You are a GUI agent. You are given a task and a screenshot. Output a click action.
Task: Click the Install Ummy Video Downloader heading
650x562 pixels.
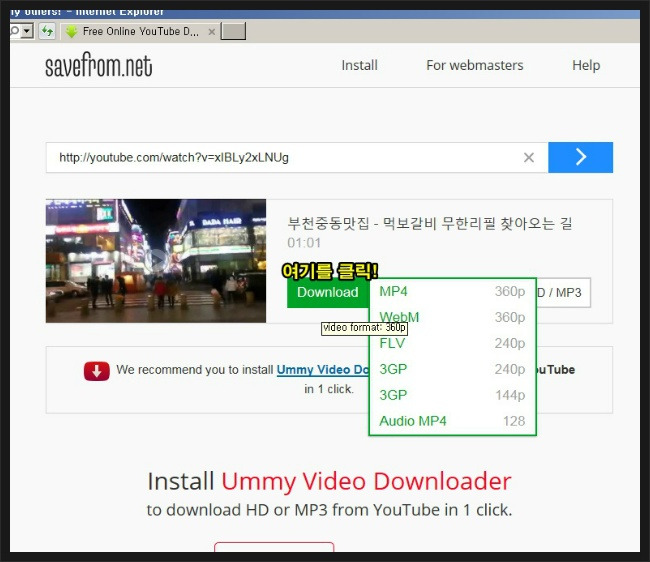pos(330,481)
